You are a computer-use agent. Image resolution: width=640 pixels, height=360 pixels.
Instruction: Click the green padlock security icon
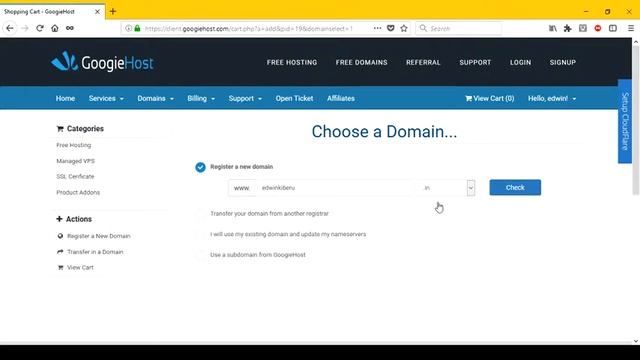pyautogui.click(x=138, y=28)
